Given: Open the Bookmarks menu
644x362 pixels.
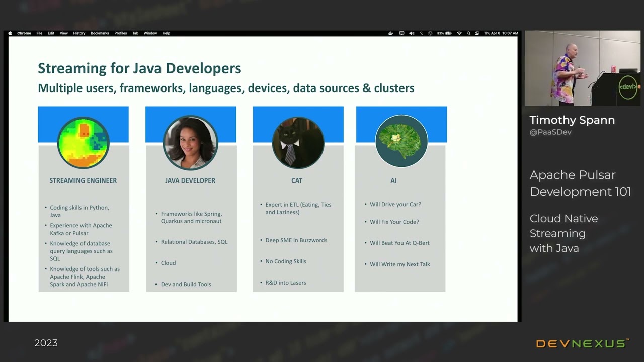Looking at the screenshot, I should coord(100,33).
